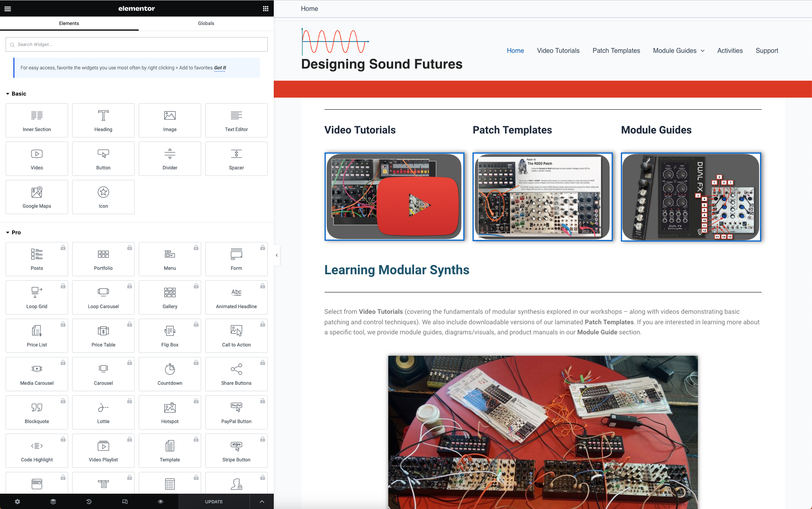Select the Image widget
This screenshot has height=509, width=812.
[x=170, y=120]
